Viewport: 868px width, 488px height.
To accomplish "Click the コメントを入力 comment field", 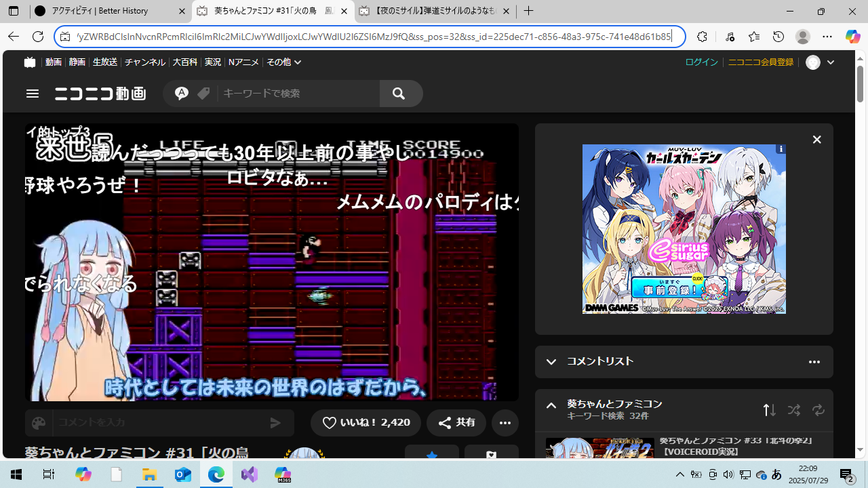I will click(x=156, y=423).
